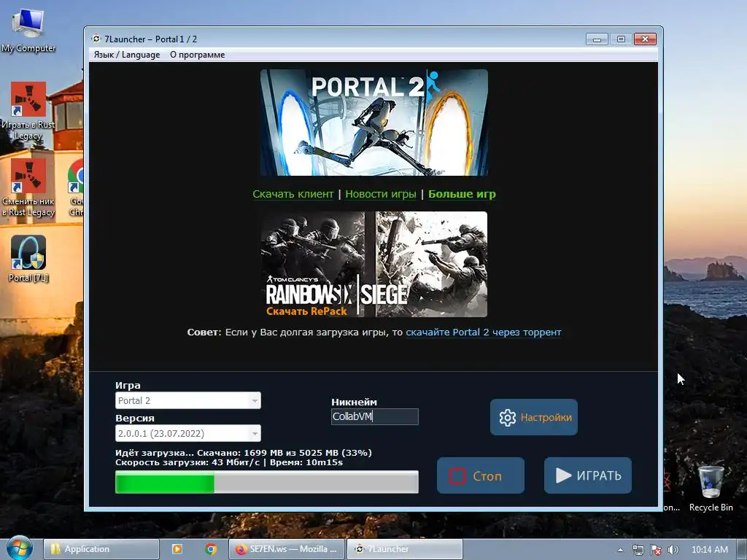Click the media player taskbar icon
The image size is (747, 560).
coord(177,549)
